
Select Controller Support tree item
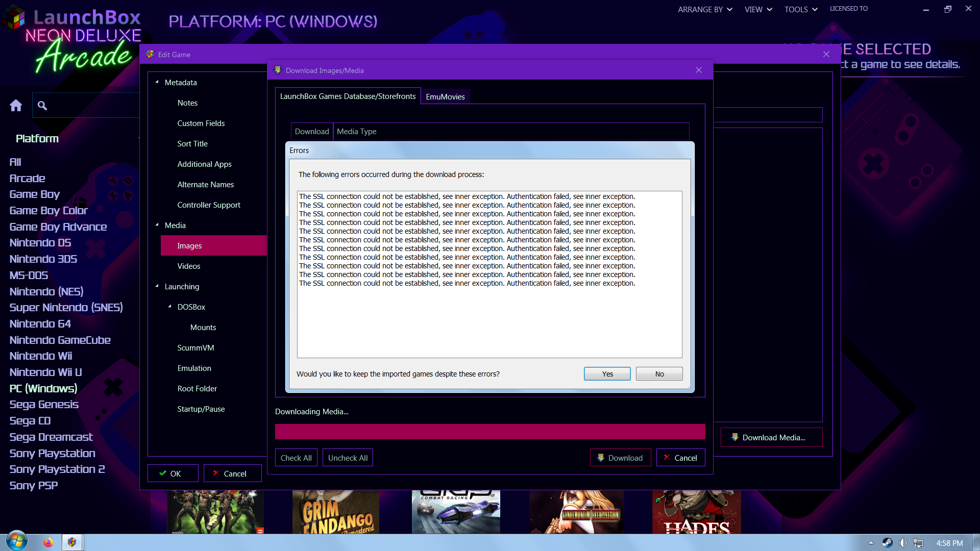(x=209, y=205)
